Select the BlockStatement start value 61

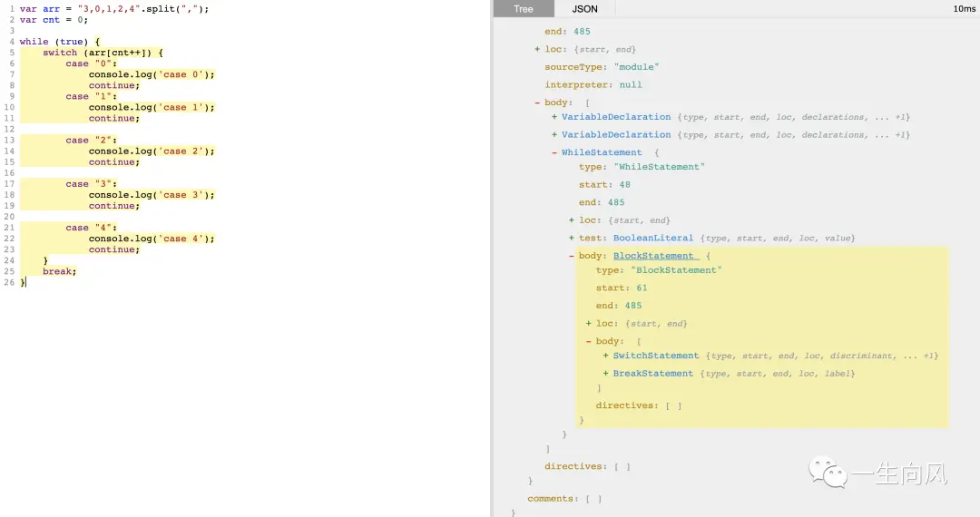pyautogui.click(x=642, y=288)
